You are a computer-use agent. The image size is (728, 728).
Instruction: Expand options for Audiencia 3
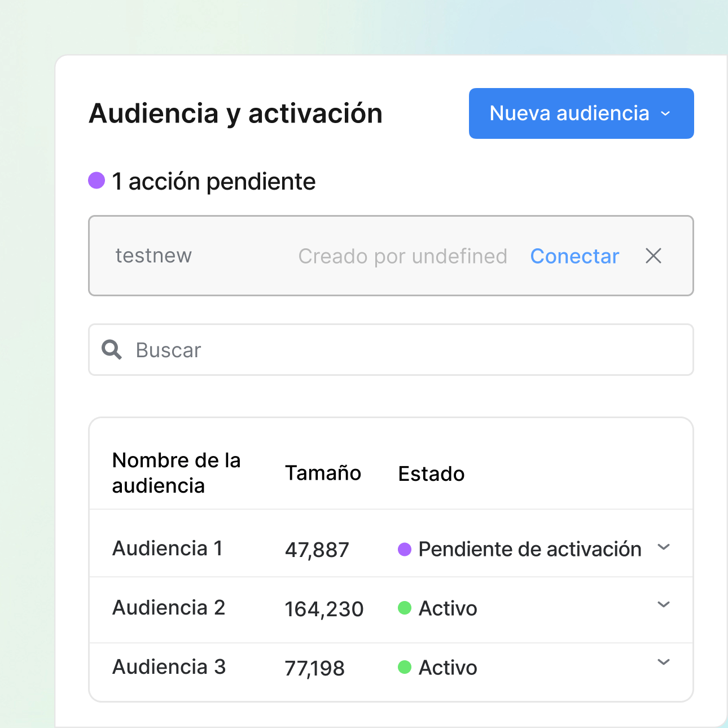[664, 661]
